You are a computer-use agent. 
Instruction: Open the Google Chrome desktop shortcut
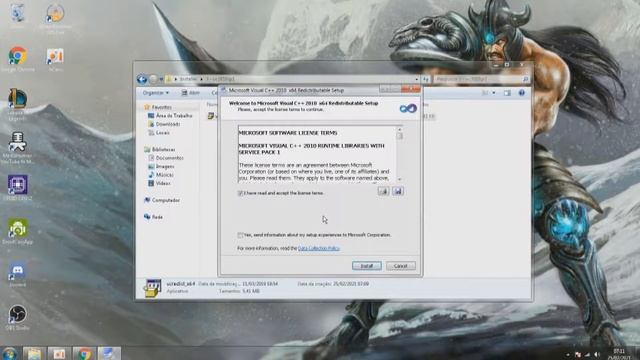[x=18, y=60]
